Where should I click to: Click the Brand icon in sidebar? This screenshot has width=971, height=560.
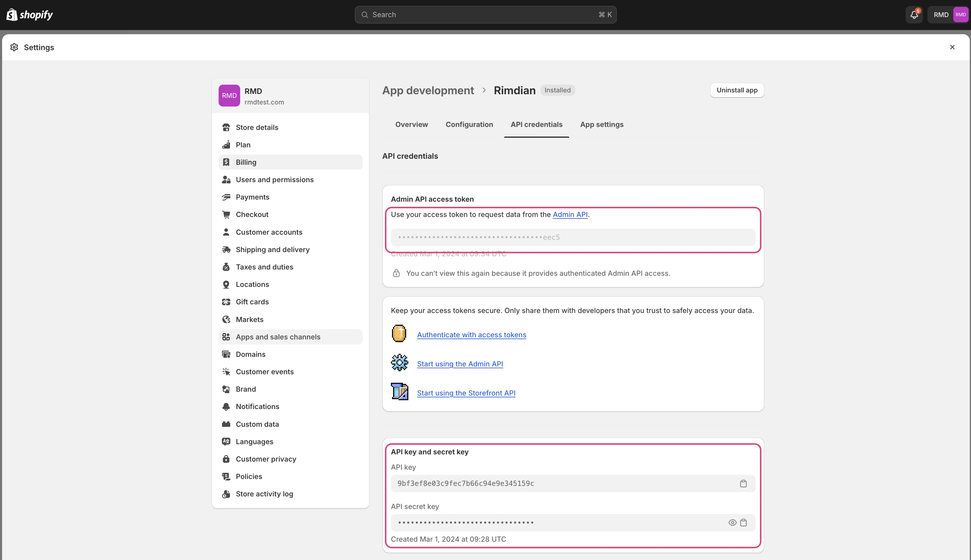226,389
